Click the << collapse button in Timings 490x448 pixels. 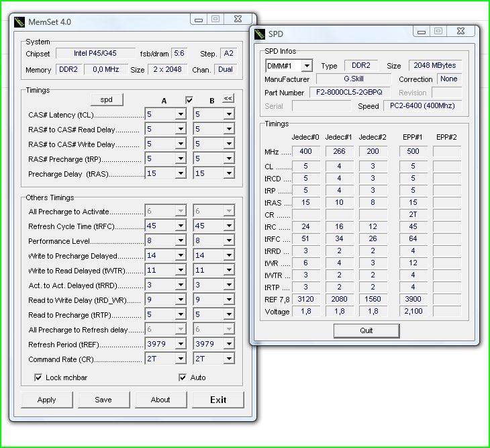228,99
